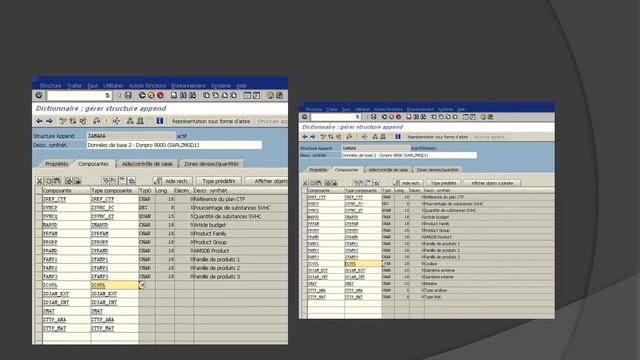Image resolution: width=640 pixels, height=360 pixels.
Task: Open the Structure menu in left window
Action: [x=51, y=86]
